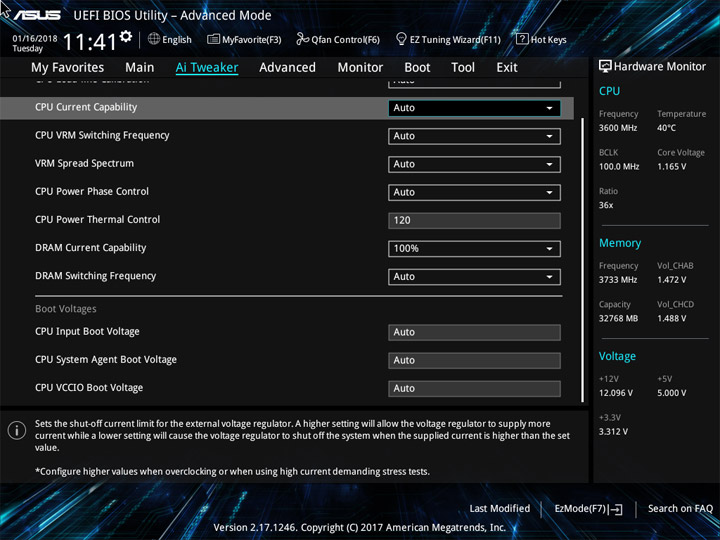Click the CPU VCCIO Boot Voltage field
The height and width of the screenshot is (540, 720).
point(474,388)
